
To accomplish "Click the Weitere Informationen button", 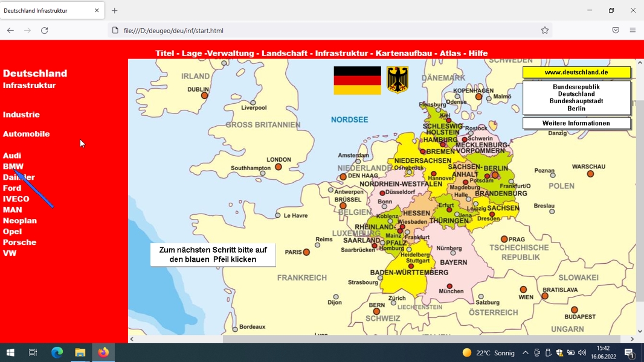I will pos(576,123).
